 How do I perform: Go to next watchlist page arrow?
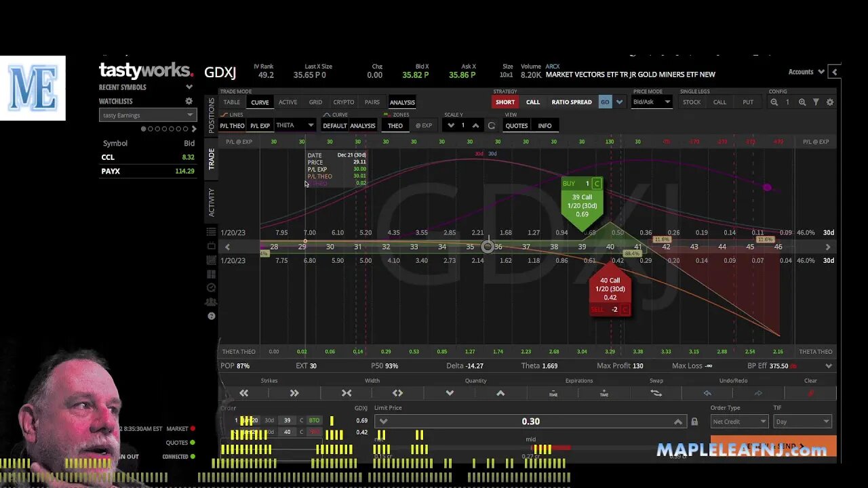(194, 129)
